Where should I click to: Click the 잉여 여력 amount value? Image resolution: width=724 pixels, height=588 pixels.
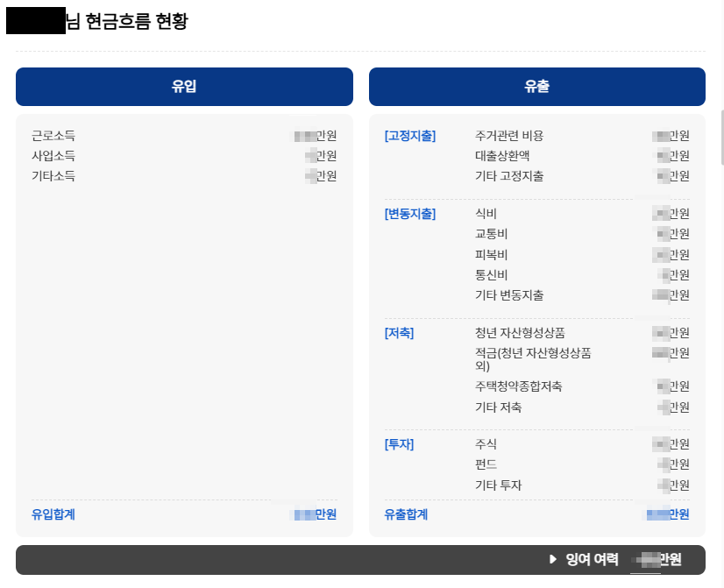pyautogui.click(x=658, y=559)
